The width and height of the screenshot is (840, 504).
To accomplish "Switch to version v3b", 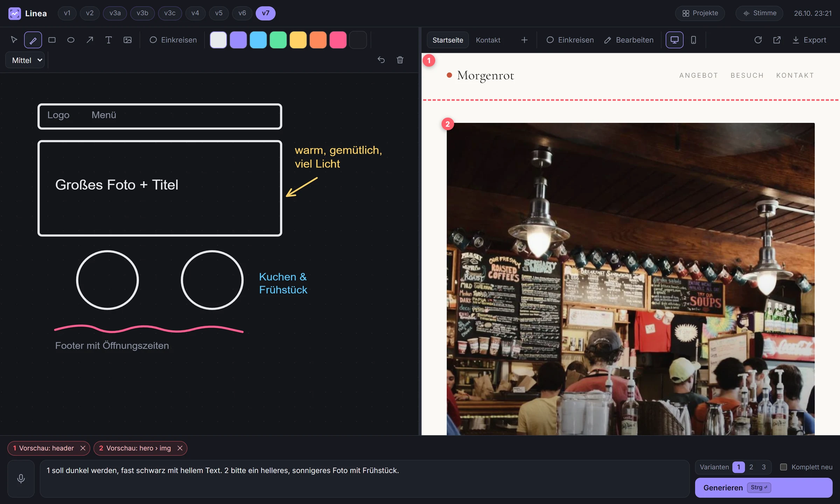I will [142, 13].
